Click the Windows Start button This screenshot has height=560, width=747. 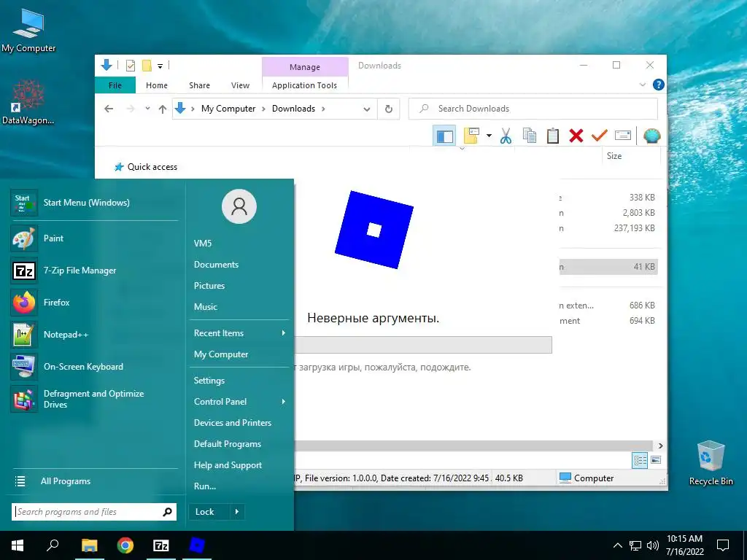click(18, 545)
